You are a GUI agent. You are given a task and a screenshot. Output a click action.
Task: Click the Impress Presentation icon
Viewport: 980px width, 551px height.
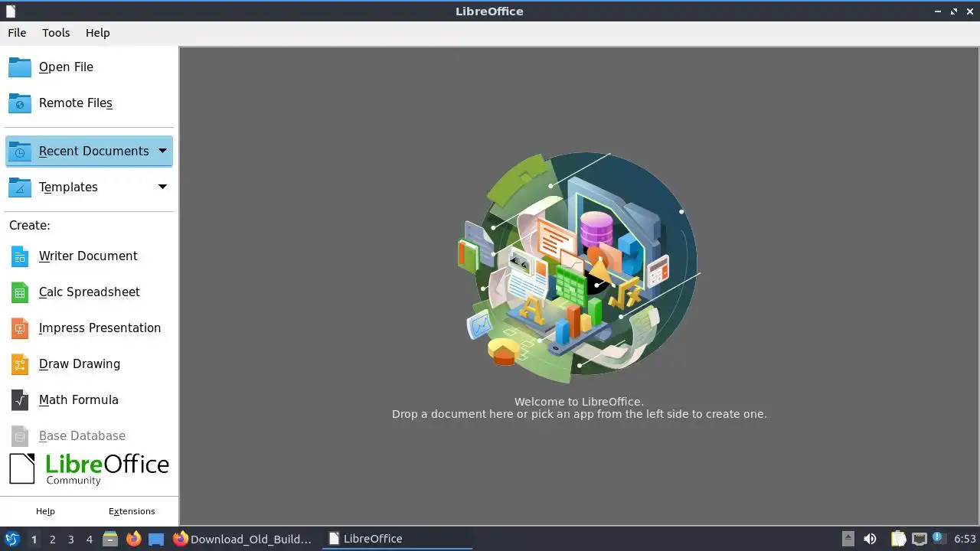tap(20, 328)
